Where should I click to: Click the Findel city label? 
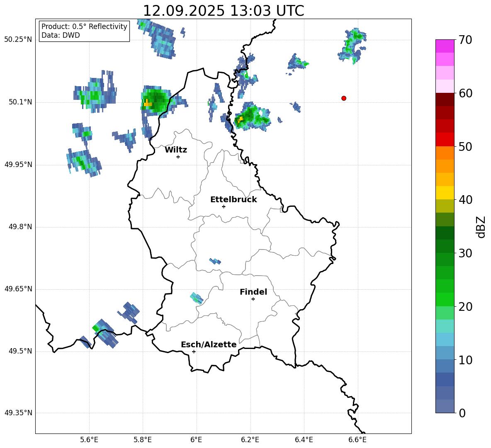[x=253, y=292]
